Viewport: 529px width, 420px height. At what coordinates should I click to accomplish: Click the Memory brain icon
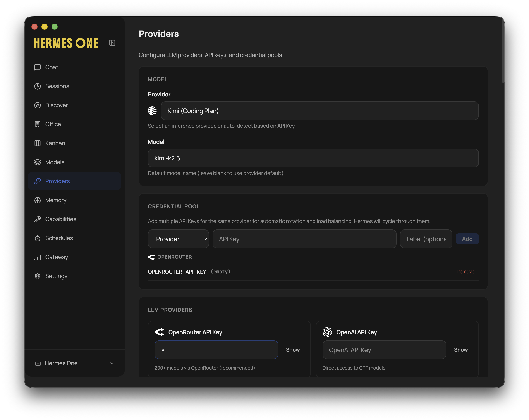38,200
